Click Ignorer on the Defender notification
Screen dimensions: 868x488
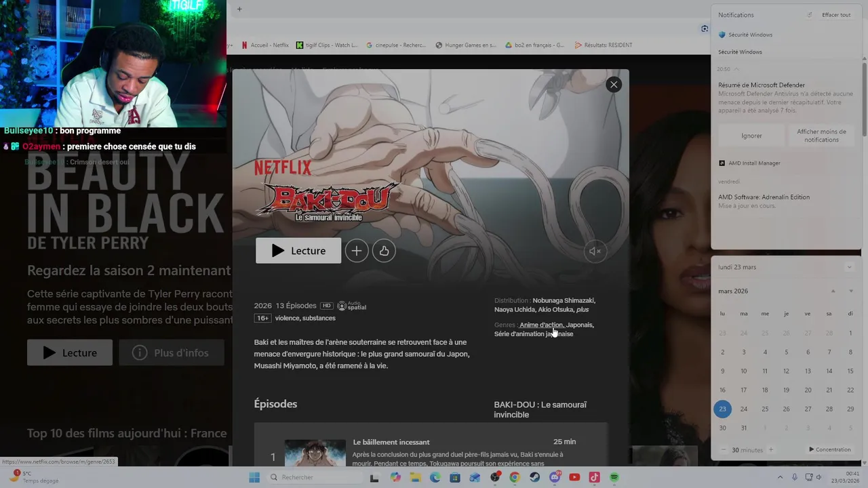[x=751, y=136]
